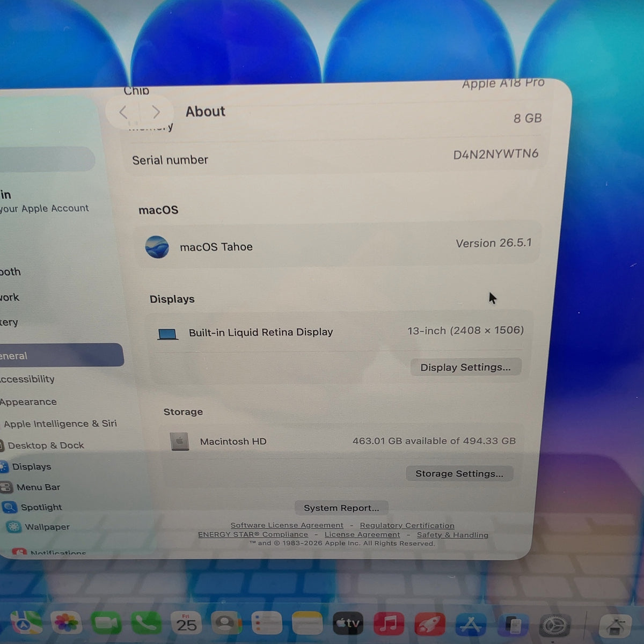Open the Safety & Handling link

(452, 535)
